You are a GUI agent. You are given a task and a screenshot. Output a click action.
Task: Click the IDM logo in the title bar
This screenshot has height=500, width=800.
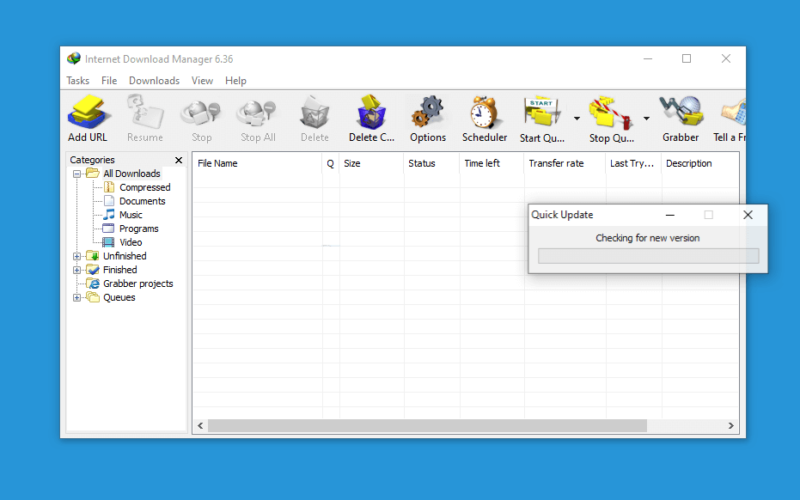(74, 59)
